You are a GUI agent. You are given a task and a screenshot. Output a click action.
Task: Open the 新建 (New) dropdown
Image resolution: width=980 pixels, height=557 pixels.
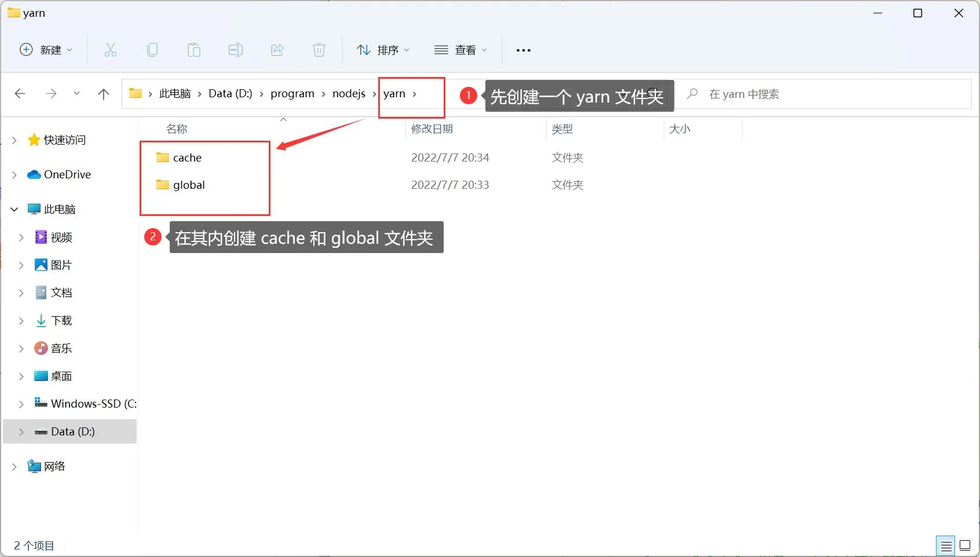coord(46,50)
